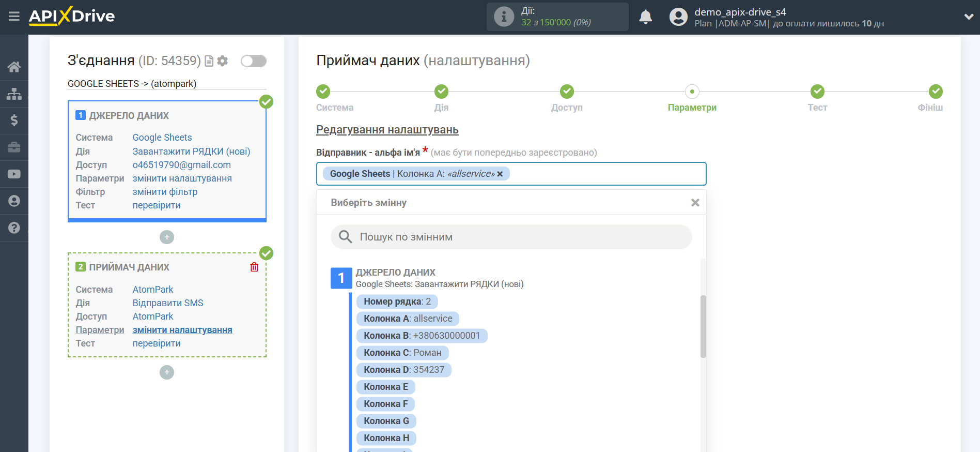Open the billing dollar icon in sidebar
Image resolution: width=980 pixels, height=452 pixels.
pyautogui.click(x=14, y=120)
